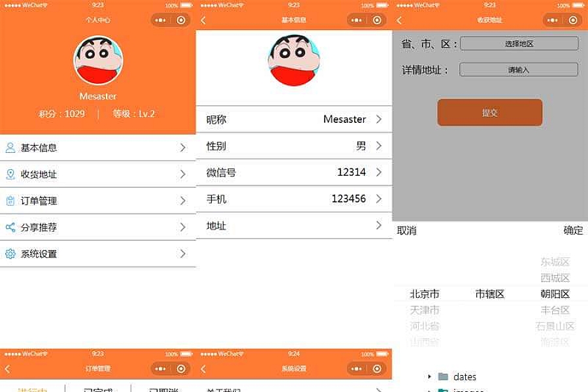This screenshot has height=392, width=588.
Task: Confirm the region picker with 确定
Action: pos(574,231)
